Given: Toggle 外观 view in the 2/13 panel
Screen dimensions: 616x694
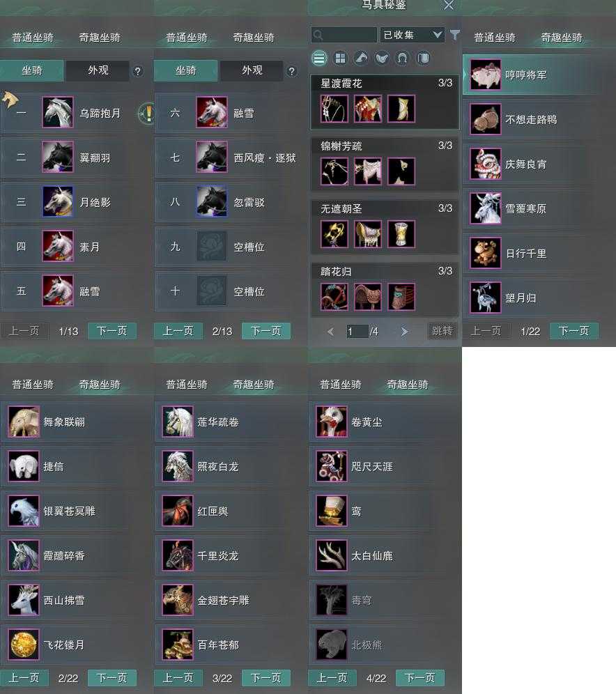Looking at the screenshot, I should (252, 71).
